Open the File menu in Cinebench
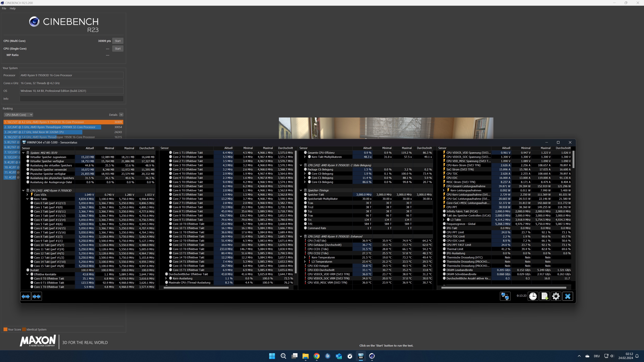This screenshot has width=644, height=362. point(4,8)
